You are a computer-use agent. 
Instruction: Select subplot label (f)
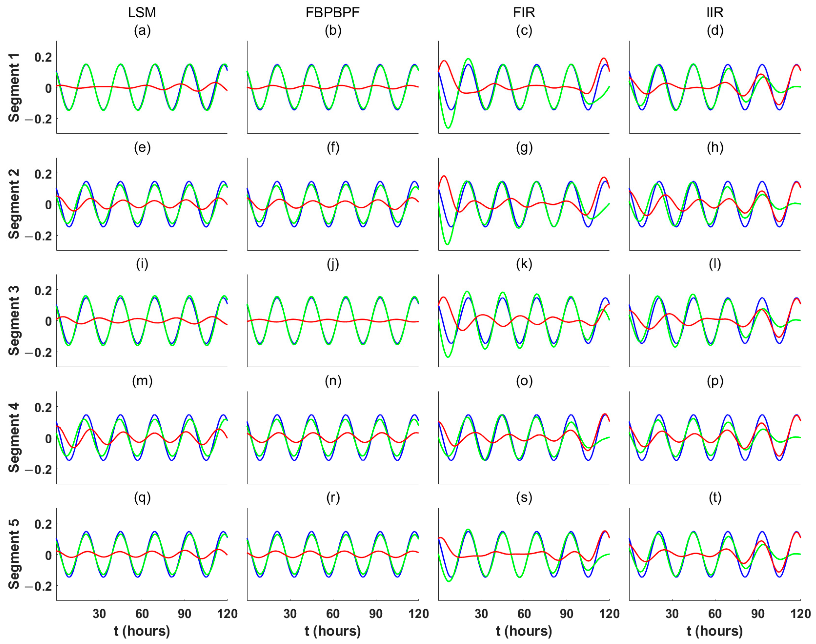(x=333, y=147)
